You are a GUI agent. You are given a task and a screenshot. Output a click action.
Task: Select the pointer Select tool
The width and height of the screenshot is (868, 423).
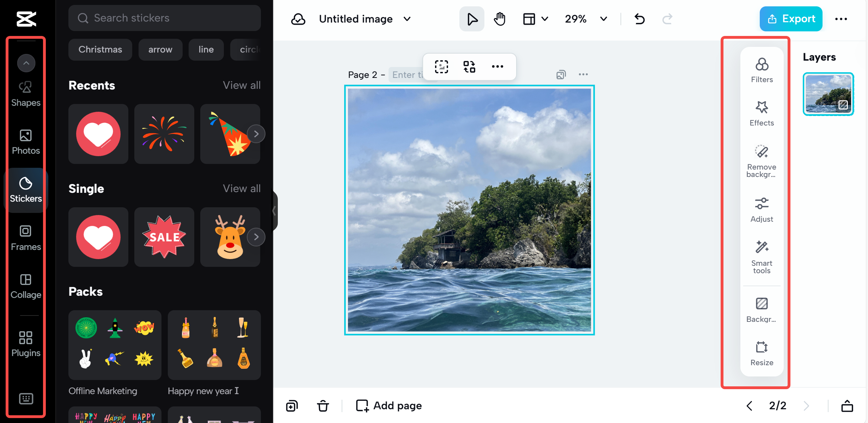pos(472,19)
